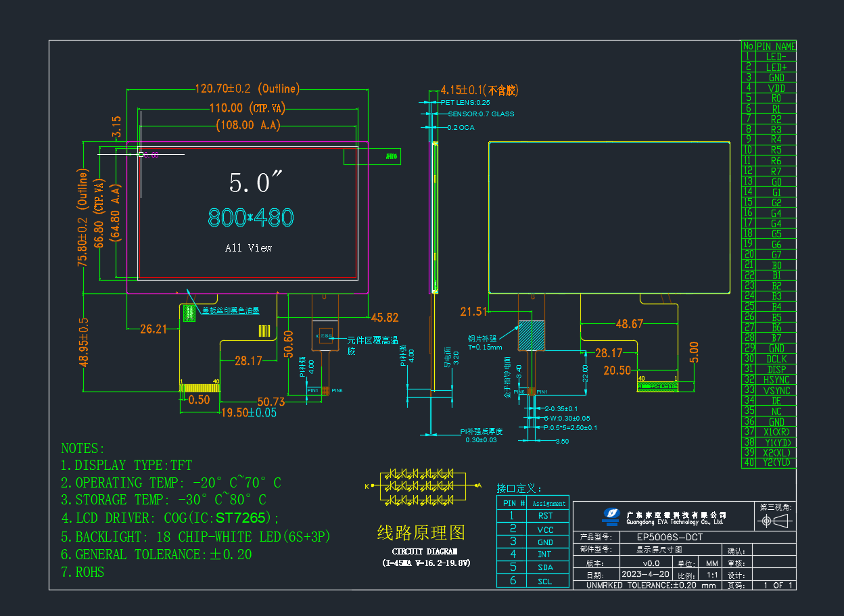Click the 48.67 dimension value
Viewport: 844px width, 616px height.
(x=629, y=324)
